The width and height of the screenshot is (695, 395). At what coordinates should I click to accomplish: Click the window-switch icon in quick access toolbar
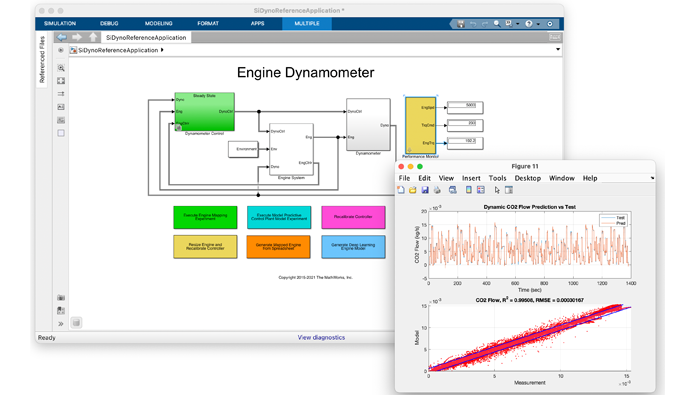pyautogui.click(x=509, y=23)
